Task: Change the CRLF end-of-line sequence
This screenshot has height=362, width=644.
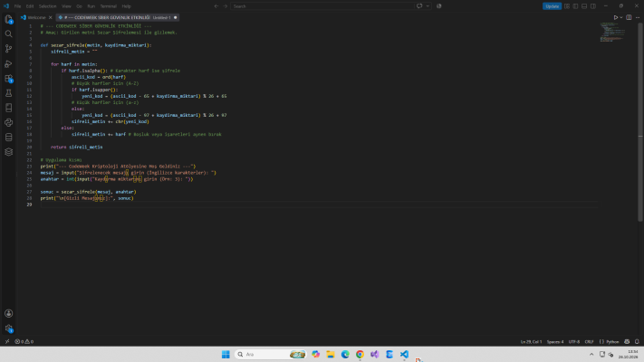Action: (x=589, y=341)
